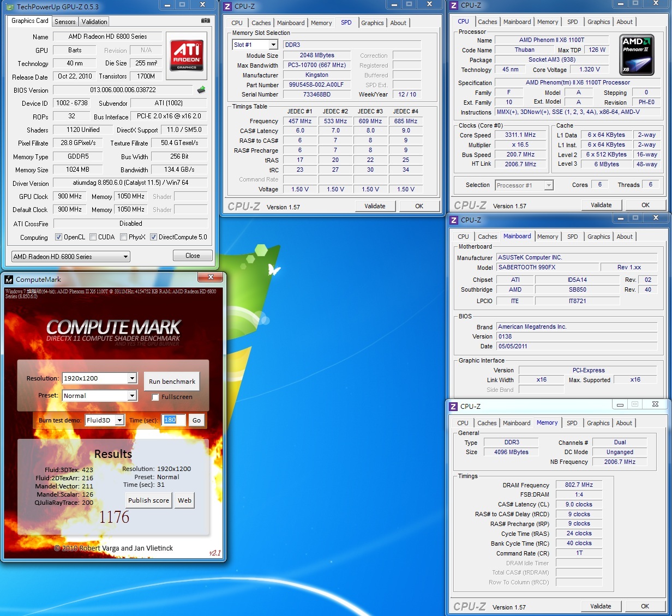Switch to the Sensors tab in GPU-Z
Image resolution: width=672 pixels, height=616 pixels.
65,22
